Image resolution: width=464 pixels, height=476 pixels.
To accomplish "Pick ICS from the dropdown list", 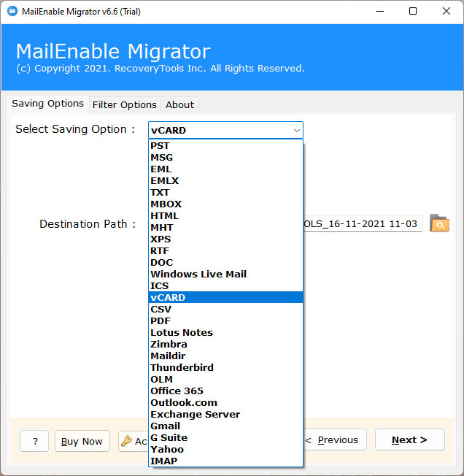I will 225,286.
